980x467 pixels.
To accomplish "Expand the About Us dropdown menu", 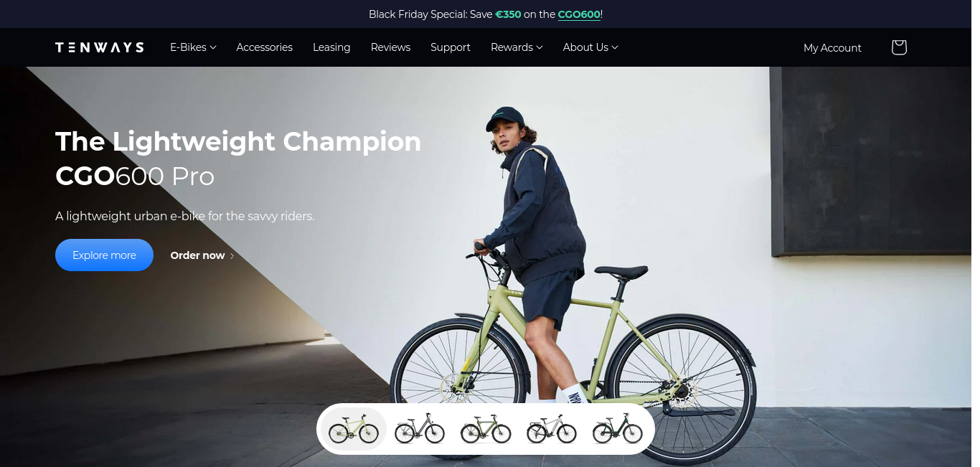I will tap(590, 47).
